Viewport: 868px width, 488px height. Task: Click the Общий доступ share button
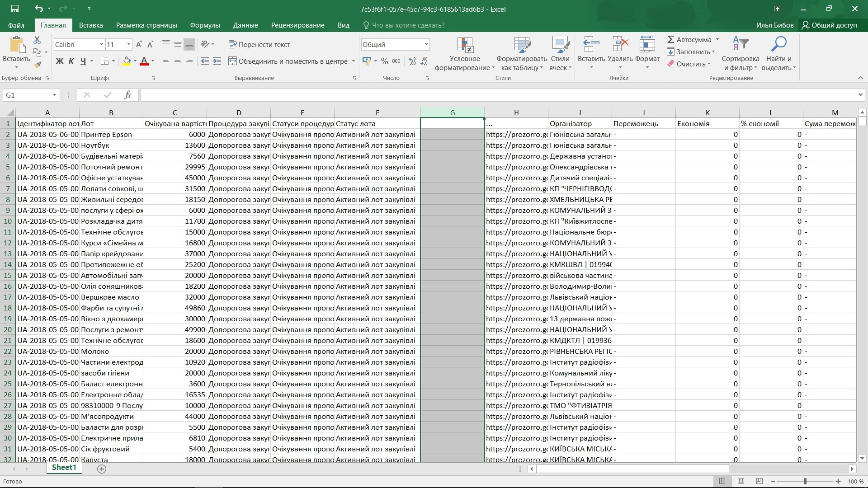[x=829, y=25]
